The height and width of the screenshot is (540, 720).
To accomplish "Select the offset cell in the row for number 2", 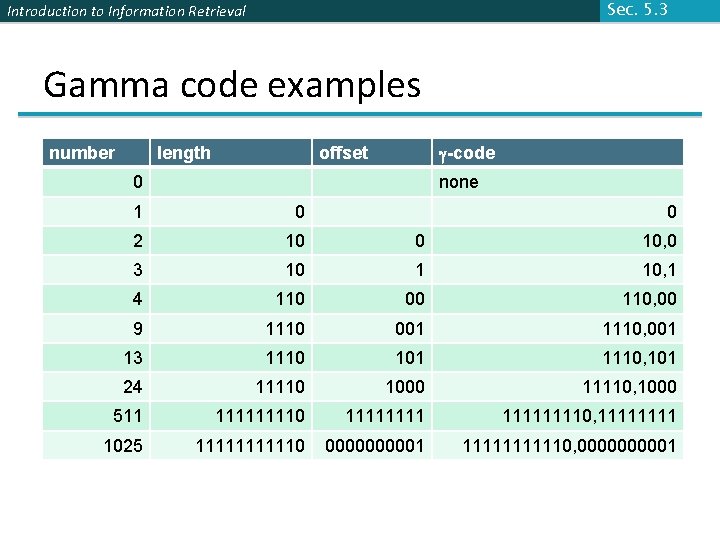I will point(372,241).
